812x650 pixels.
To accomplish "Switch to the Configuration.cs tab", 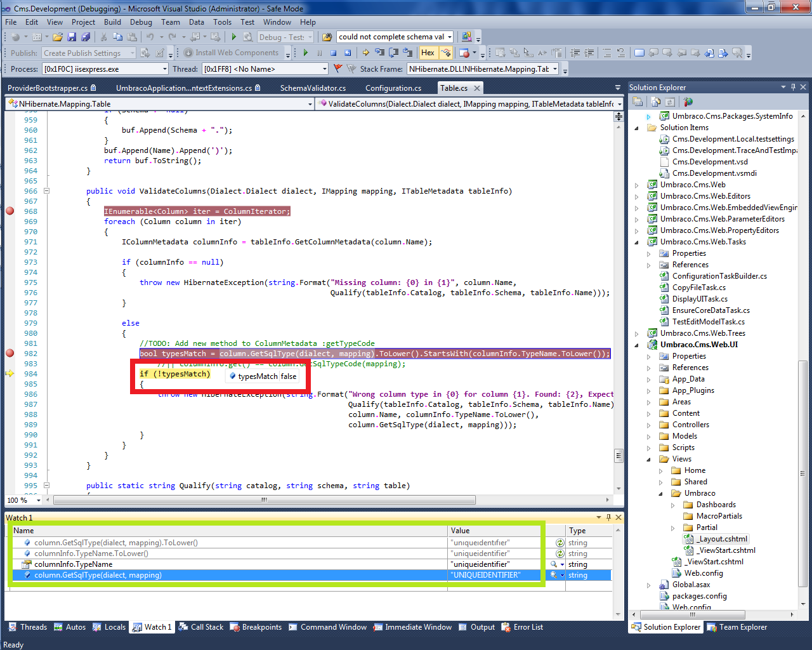I will click(x=393, y=88).
